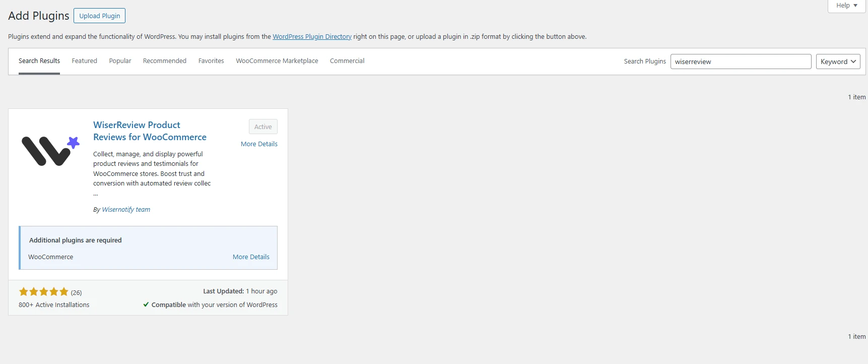This screenshot has width=868, height=364.
Task: Click the disabled Active button
Action: pyautogui.click(x=263, y=127)
